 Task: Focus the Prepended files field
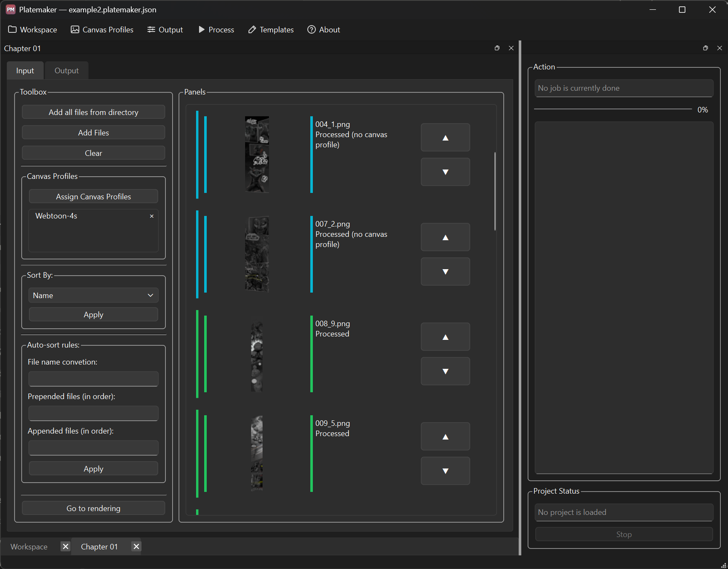pos(93,414)
